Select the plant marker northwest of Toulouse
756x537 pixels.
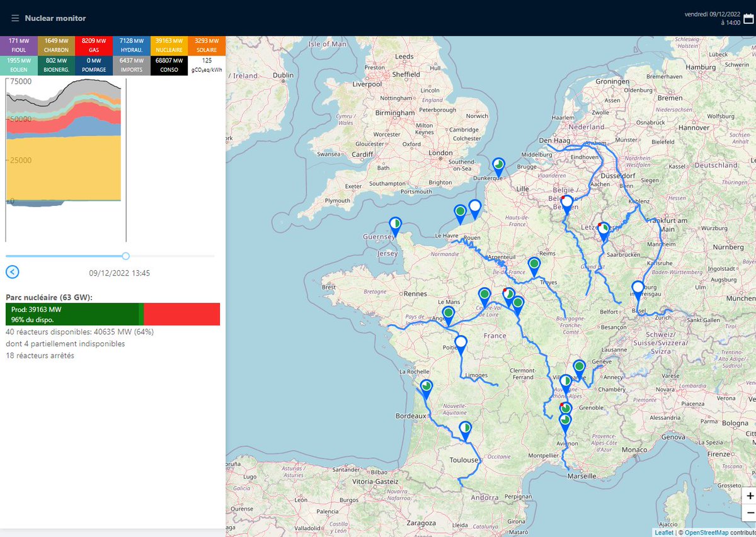point(465,431)
